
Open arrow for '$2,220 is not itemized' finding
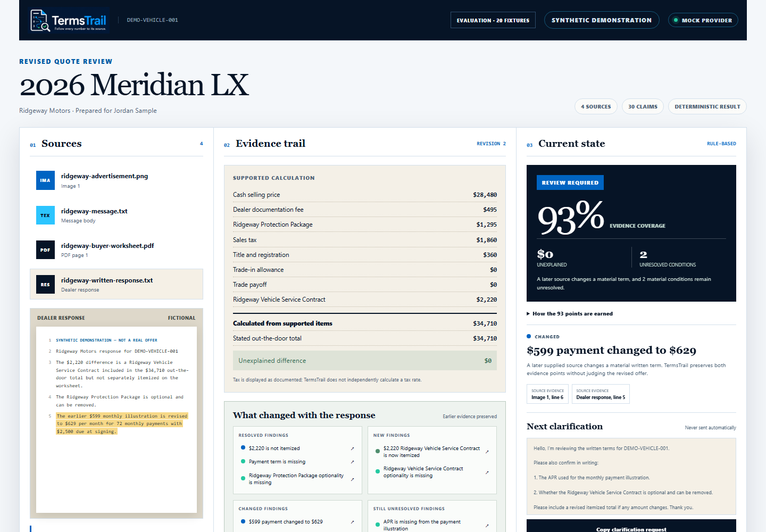tap(352, 448)
